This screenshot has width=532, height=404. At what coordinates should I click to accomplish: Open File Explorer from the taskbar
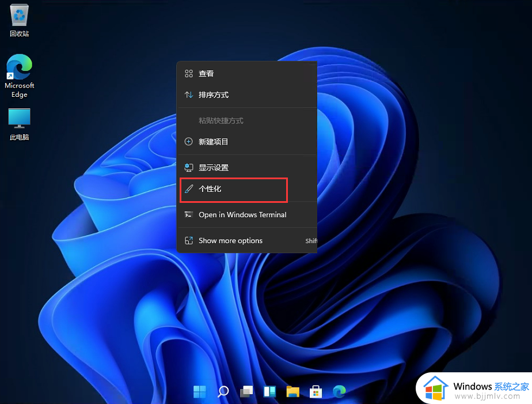click(x=293, y=391)
